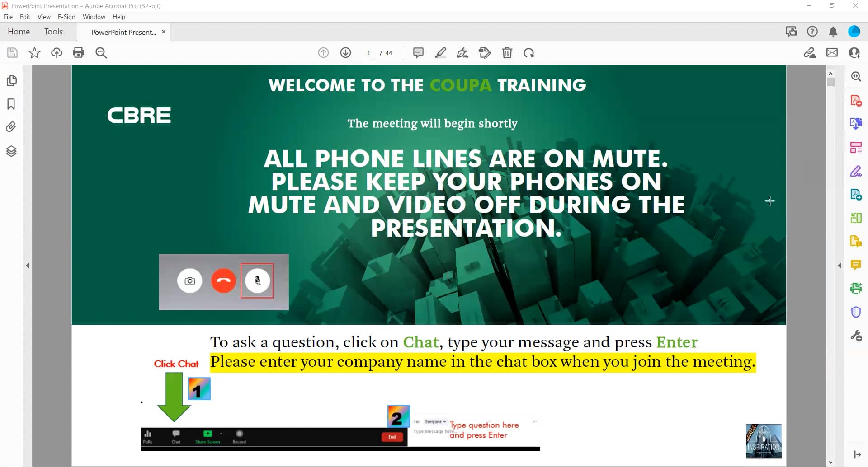Screen dimensions: 868x467
Task: Open the Bookmarks panel
Action: coord(12,104)
